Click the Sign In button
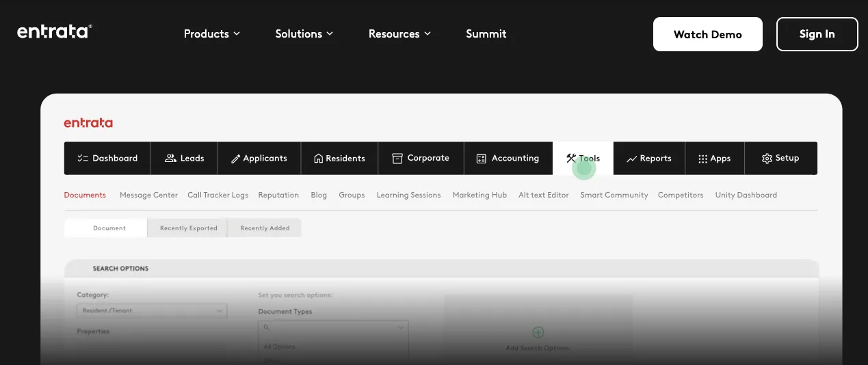 (817, 34)
